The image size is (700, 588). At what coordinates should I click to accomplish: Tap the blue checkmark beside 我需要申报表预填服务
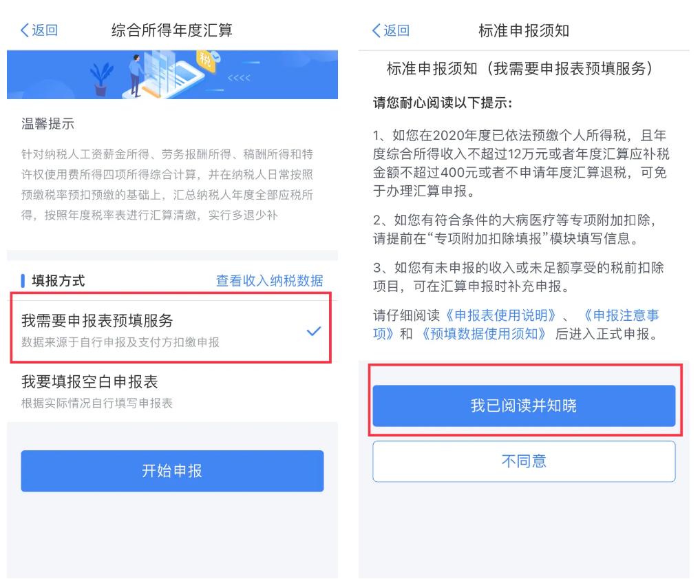314,331
